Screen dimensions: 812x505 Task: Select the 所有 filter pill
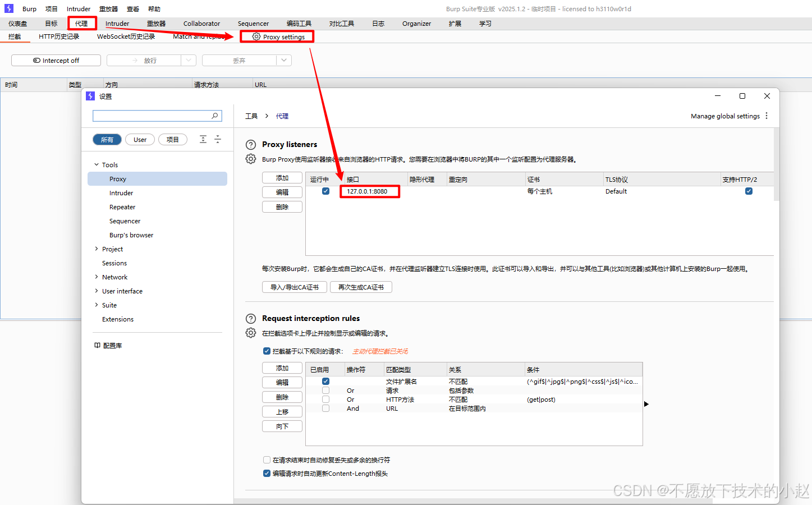tap(107, 140)
